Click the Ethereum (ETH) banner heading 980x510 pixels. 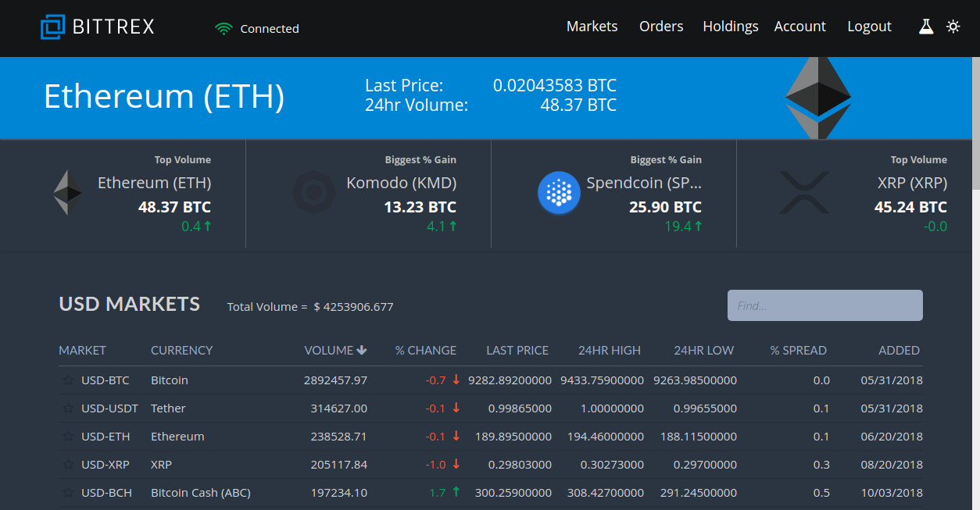tap(164, 97)
